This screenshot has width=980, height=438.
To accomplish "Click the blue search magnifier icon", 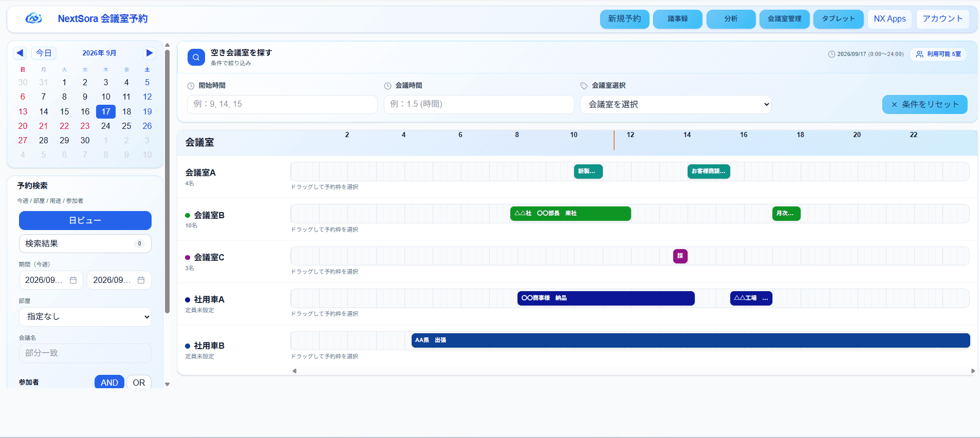I will (x=196, y=57).
